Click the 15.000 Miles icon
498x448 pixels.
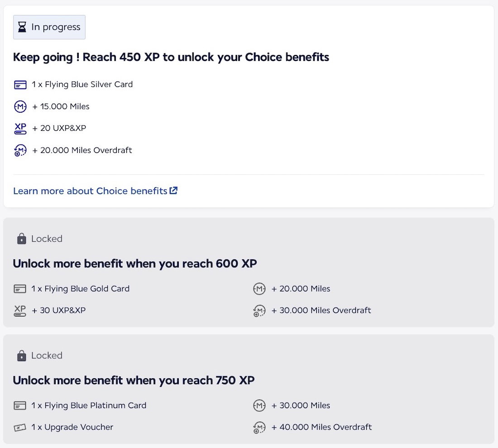[x=20, y=107]
